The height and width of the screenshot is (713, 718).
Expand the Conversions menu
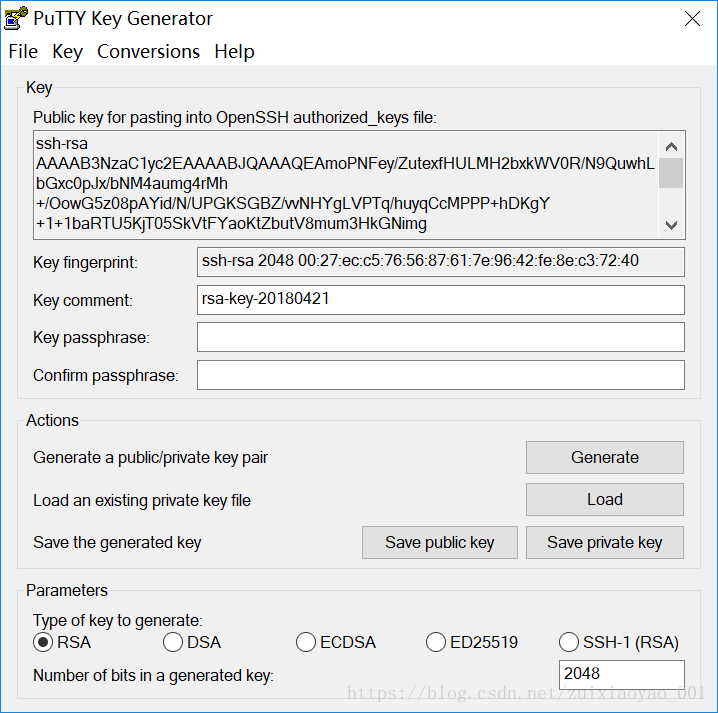point(148,51)
